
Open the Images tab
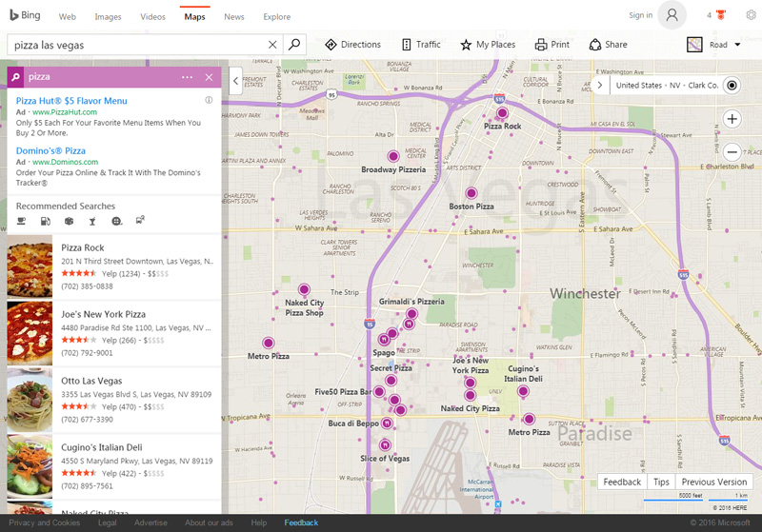point(108,16)
